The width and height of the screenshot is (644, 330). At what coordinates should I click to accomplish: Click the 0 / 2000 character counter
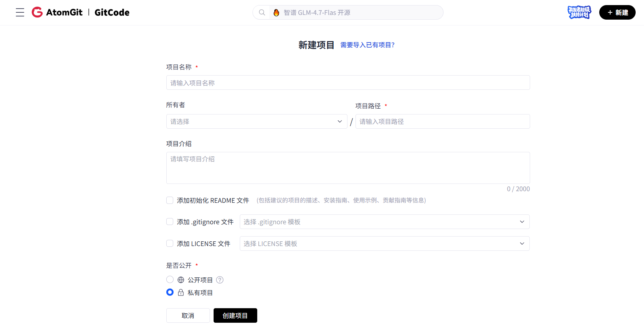pyautogui.click(x=518, y=189)
